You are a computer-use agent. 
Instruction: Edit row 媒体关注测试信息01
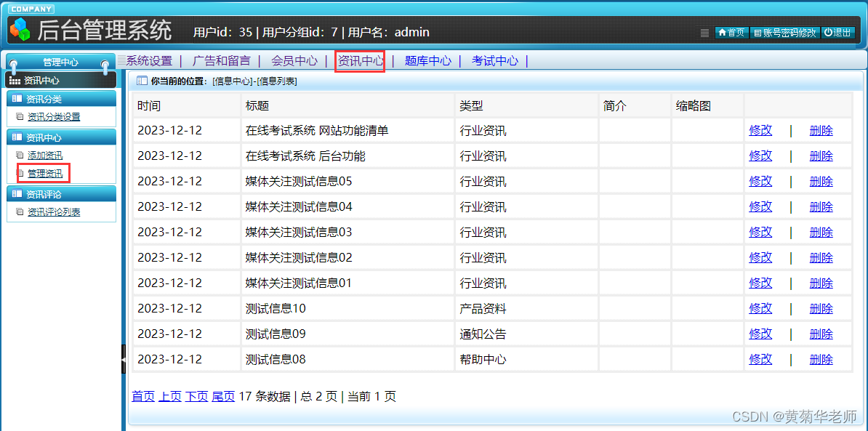(x=760, y=283)
